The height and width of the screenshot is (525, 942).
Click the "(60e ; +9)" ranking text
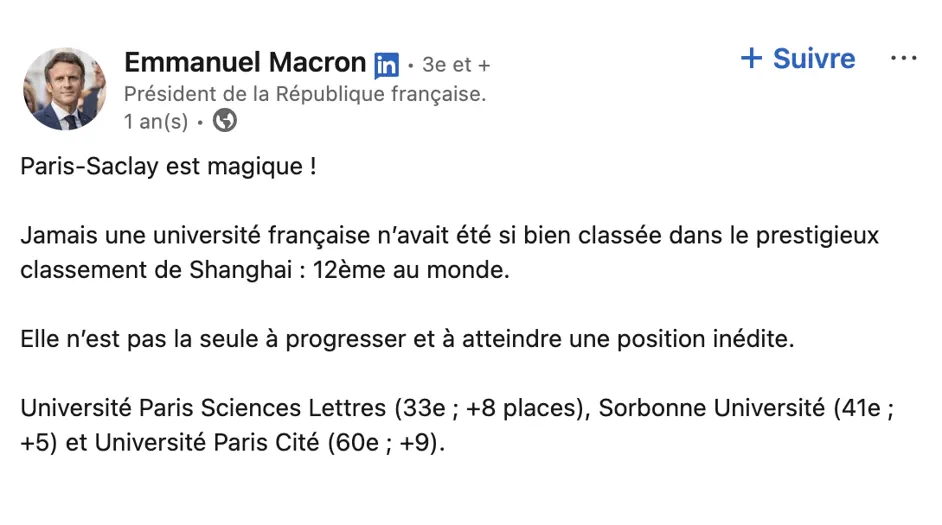(x=383, y=442)
